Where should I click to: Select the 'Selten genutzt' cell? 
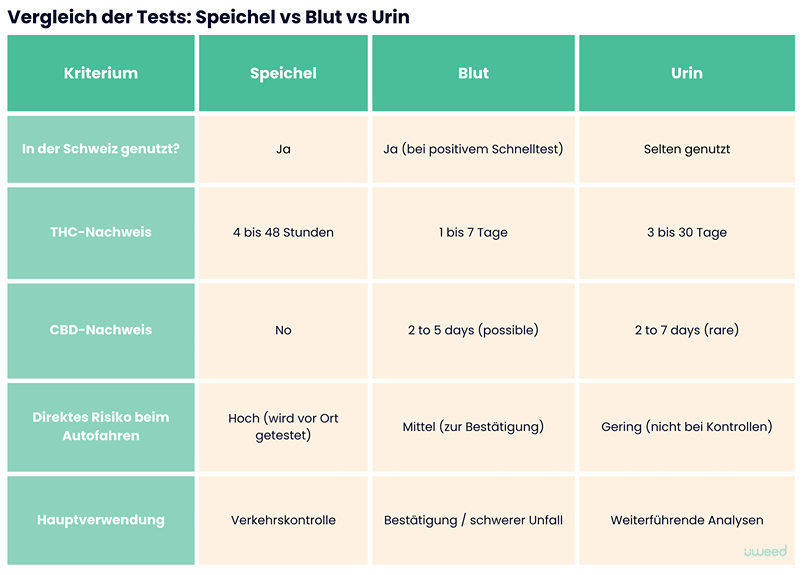tap(687, 149)
